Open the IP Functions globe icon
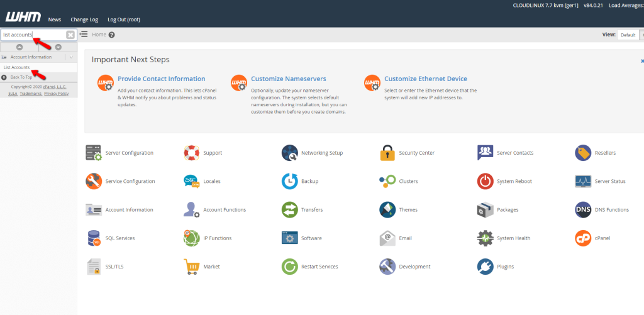Image resolution: width=644 pixels, height=315 pixels. 191,238
